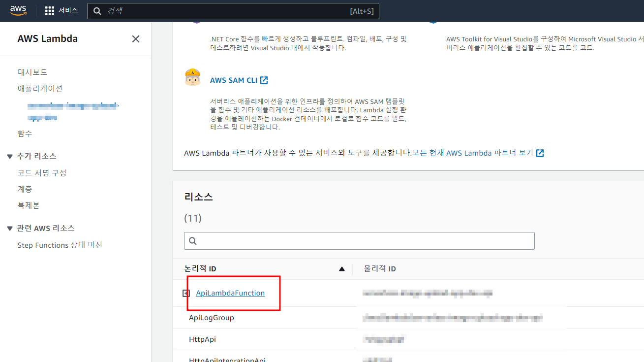This screenshot has width=644, height=362.
Task: Expand the ApiLambdaFunction row toggle
Action: pyautogui.click(x=186, y=293)
